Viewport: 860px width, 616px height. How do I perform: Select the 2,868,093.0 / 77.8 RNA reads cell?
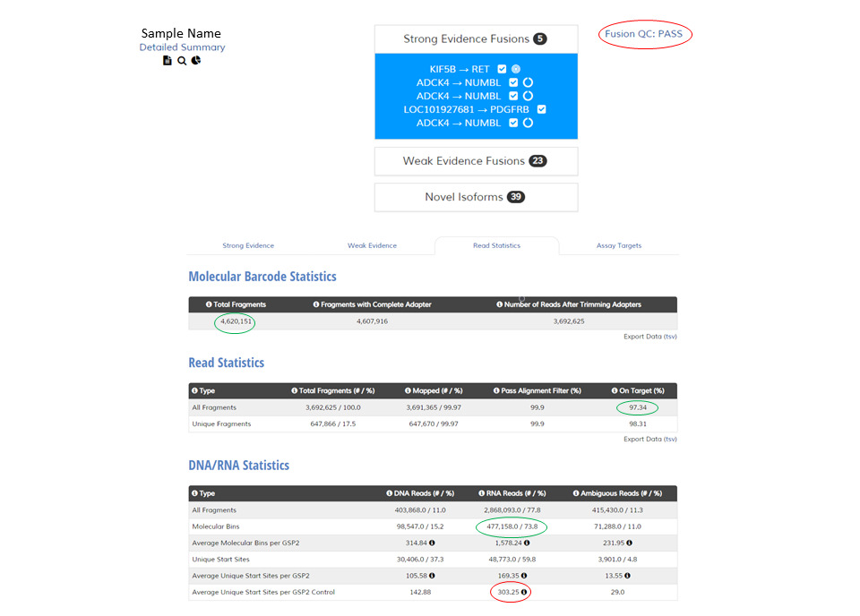[512, 510]
